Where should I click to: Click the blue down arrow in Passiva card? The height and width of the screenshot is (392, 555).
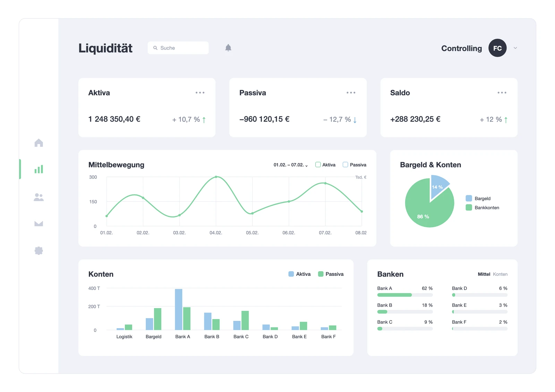pos(355,120)
